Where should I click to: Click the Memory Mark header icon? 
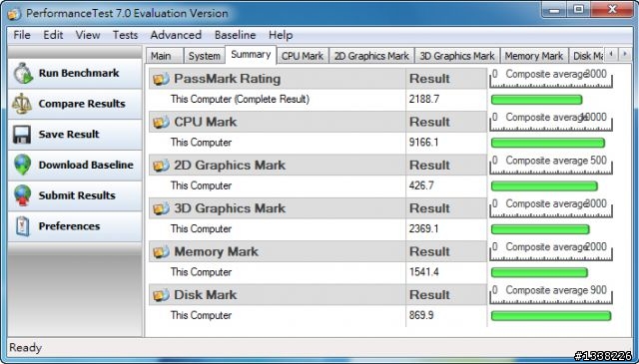click(x=161, y=252)
